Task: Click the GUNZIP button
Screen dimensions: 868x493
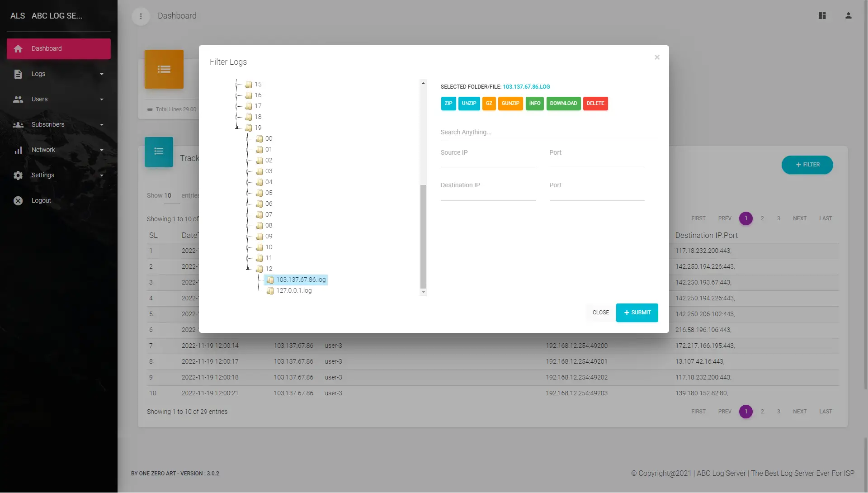Action: point(510,104)
